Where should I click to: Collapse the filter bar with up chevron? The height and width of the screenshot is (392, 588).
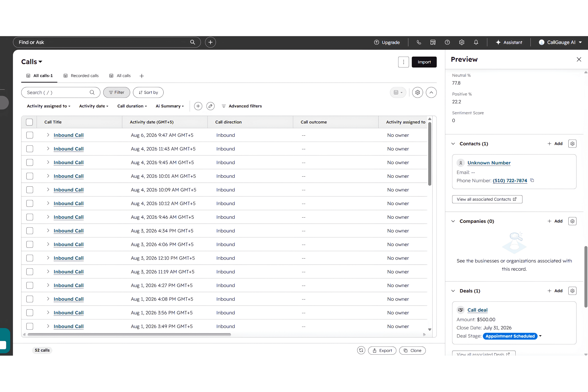[431, 93]
